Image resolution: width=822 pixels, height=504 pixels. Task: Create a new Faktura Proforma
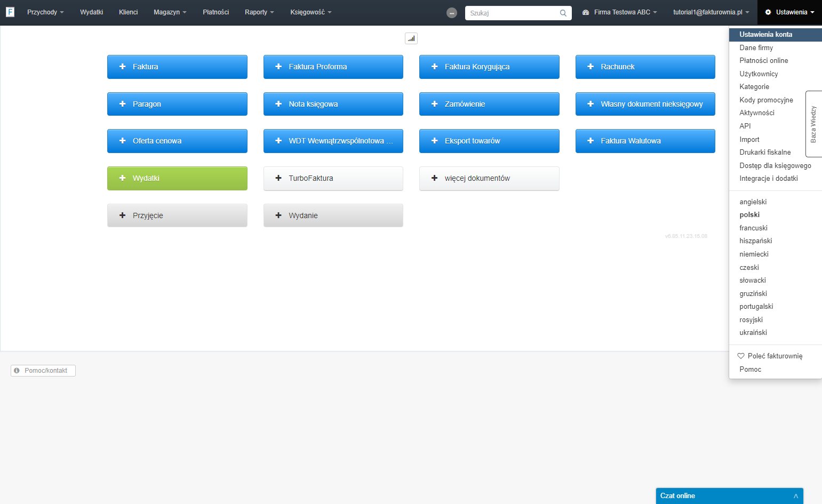pos(333,67)
